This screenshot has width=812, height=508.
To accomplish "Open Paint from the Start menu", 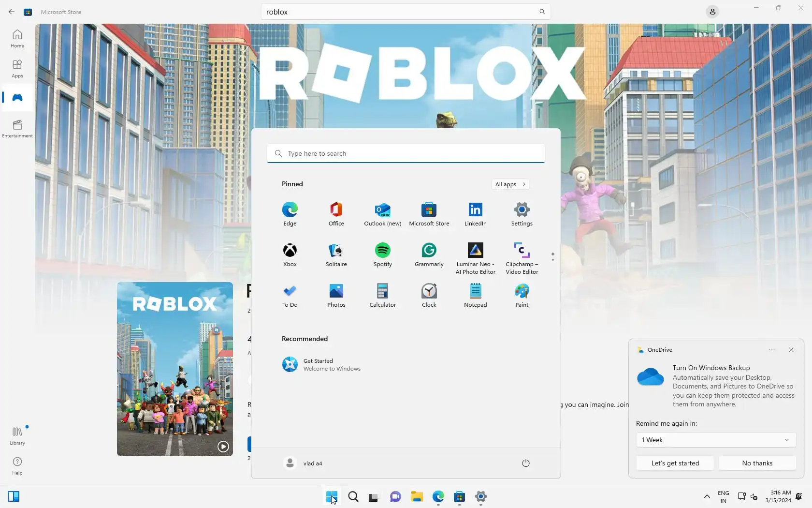I will point(522,296).
